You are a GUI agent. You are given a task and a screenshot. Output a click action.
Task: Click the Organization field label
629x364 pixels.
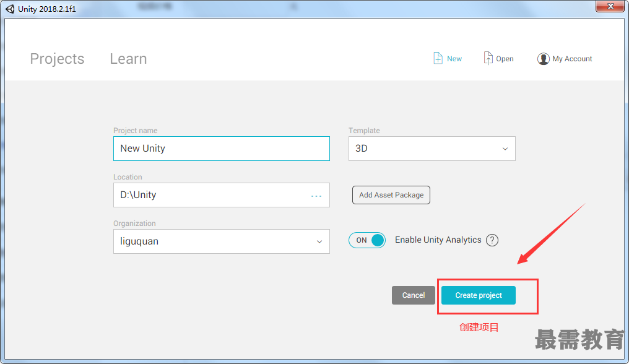(x=134, y=223)
